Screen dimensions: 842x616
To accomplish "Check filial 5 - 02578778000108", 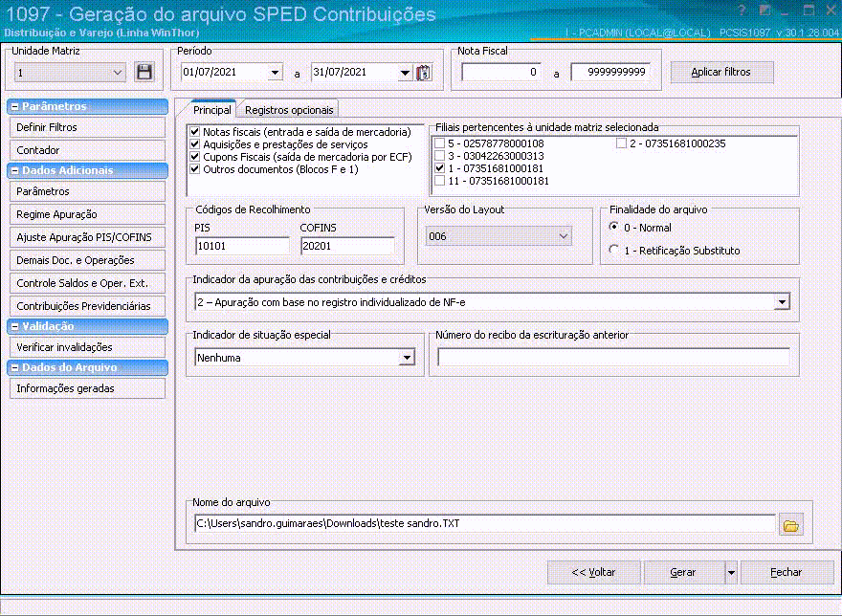I will [440, 143].
